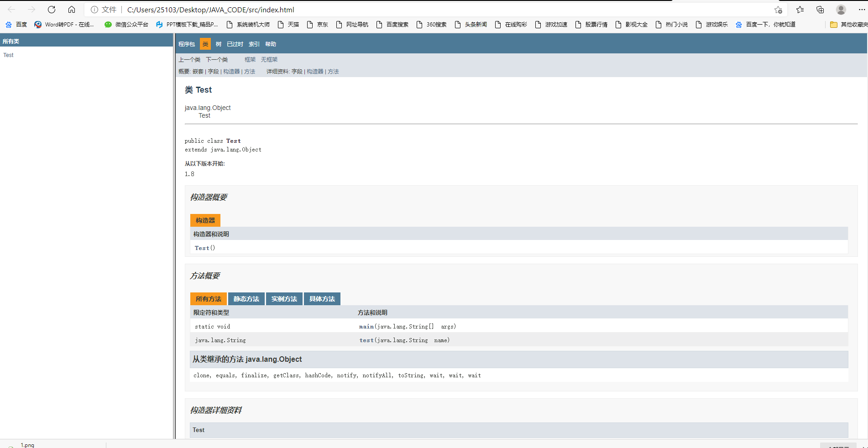Click the browser forward arrow
This screenshot has height=448, width=868.
point(31,10)
